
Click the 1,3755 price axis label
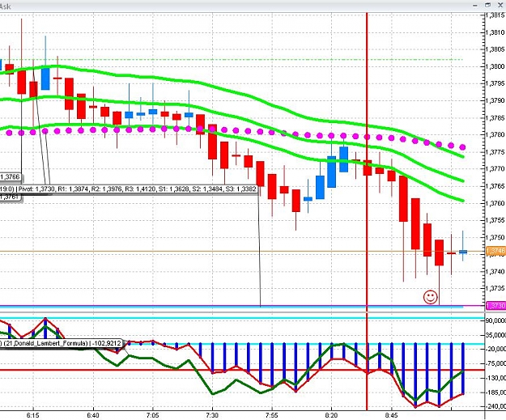point(496,220)
